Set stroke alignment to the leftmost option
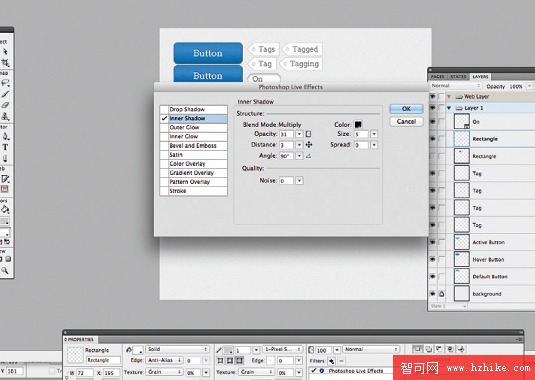The image size is (535, 380). click(220, 361)
